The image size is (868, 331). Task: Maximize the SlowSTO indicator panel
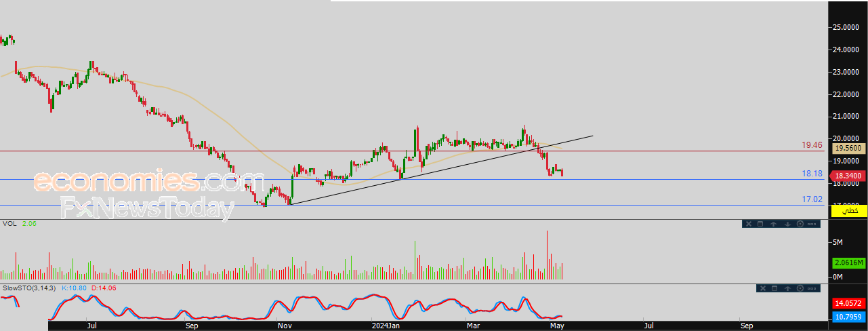pyautogui.click(x=774, y=288)
